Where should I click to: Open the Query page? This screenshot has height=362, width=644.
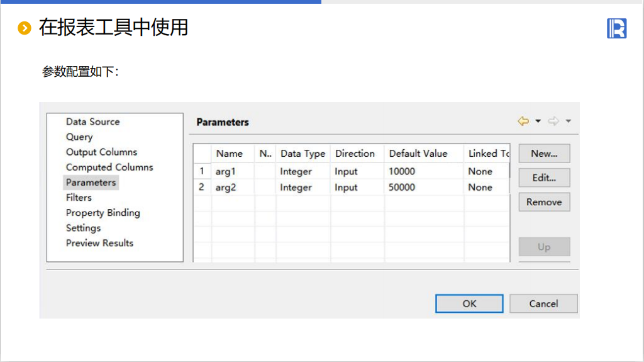tap(79, 137)
